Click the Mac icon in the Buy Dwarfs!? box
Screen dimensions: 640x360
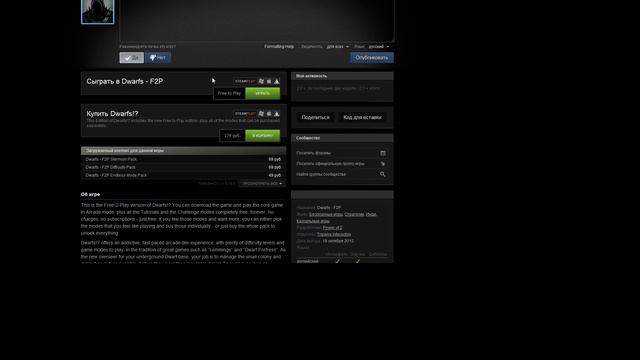(269, 113)
